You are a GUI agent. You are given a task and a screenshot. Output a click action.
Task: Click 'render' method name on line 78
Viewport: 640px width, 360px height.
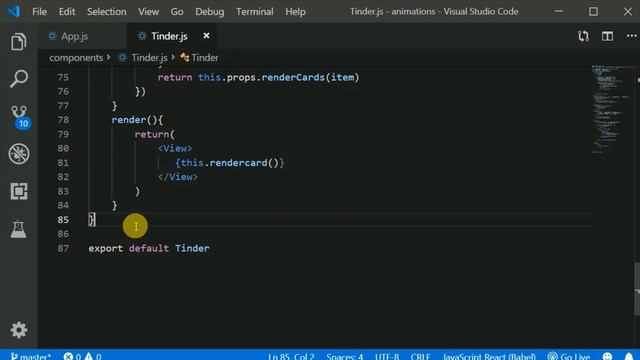pyautogui.click(x=129, y=120)
